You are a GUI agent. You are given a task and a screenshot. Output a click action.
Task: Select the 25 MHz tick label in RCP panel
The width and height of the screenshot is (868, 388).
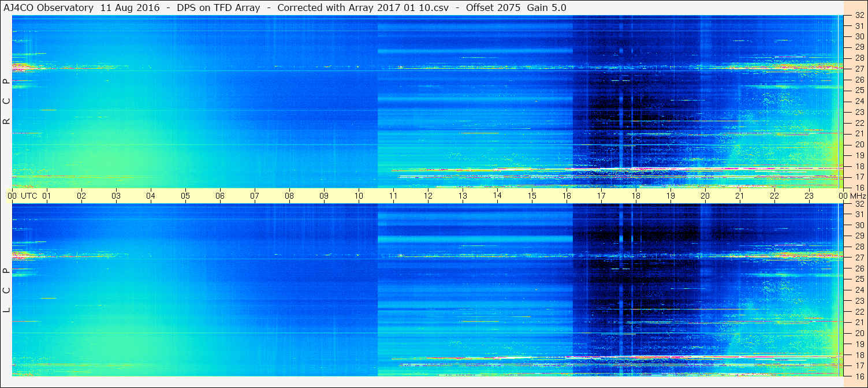859,91
